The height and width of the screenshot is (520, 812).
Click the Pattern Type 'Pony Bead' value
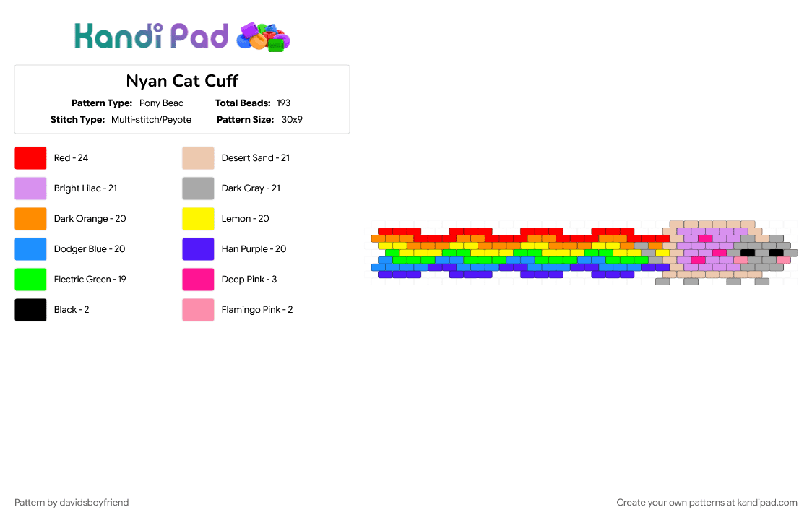(162, 103)
